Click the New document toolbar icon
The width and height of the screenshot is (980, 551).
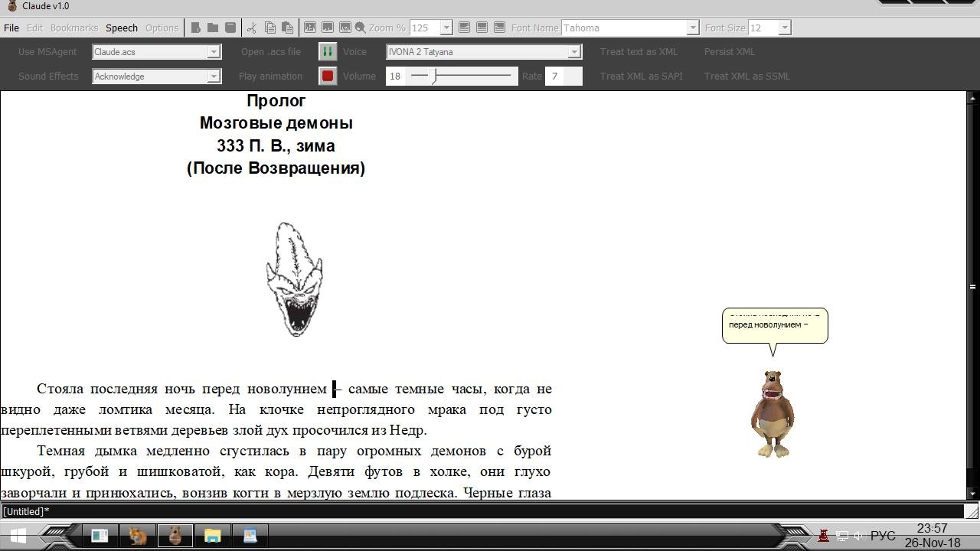[196, 28]
